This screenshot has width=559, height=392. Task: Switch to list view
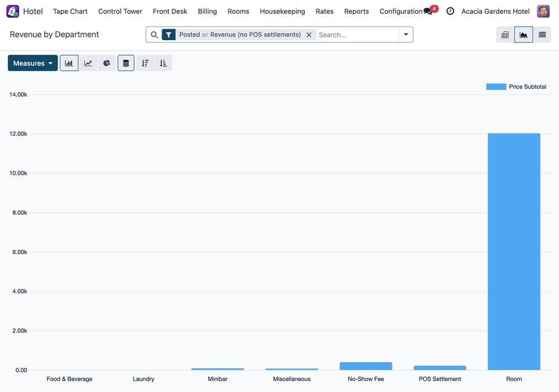542,35
